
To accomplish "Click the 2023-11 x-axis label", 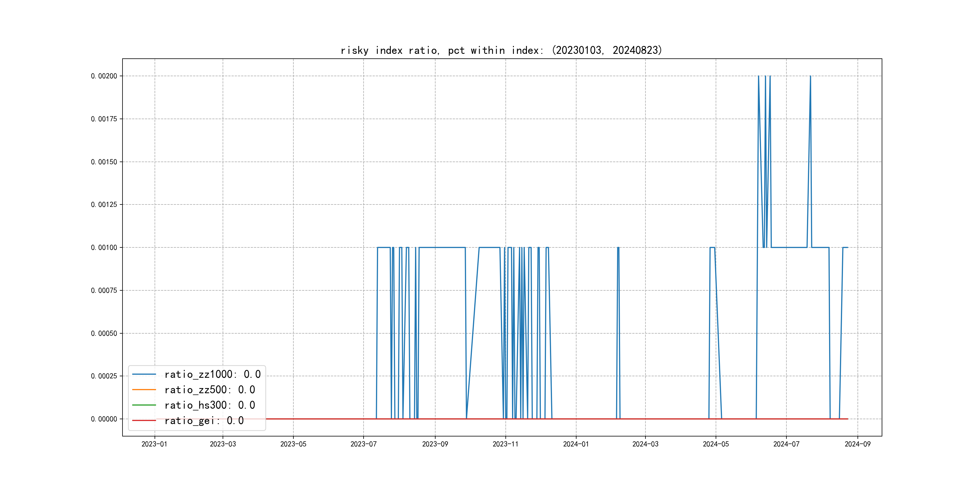I will pyautogui.click(x=505, y=444).
